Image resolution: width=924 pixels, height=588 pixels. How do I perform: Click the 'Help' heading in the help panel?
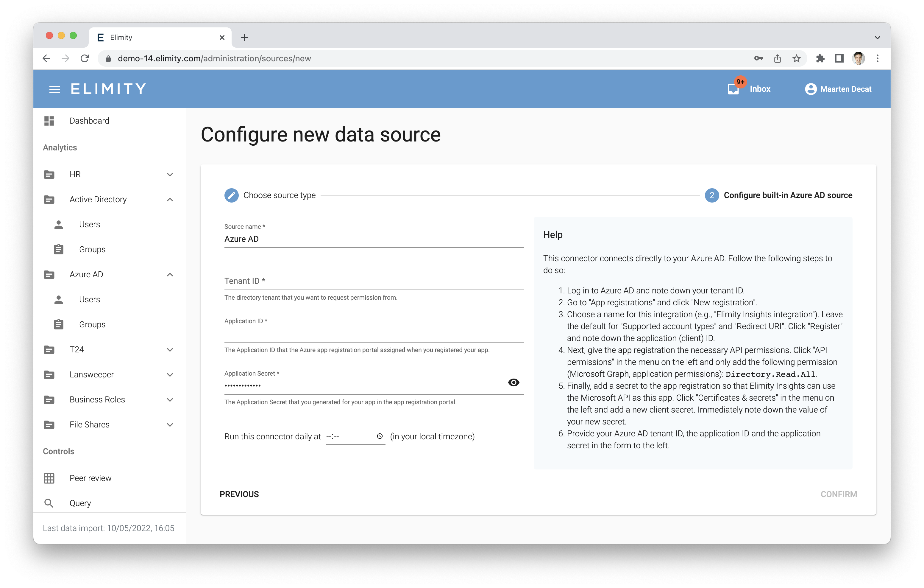coord(552,235)
